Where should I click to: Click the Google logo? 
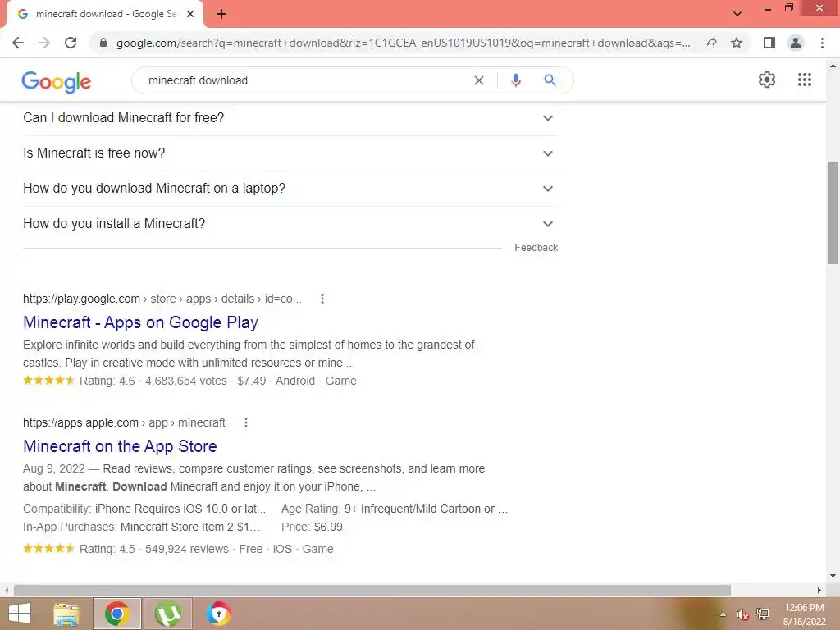[x=57, y=81]
